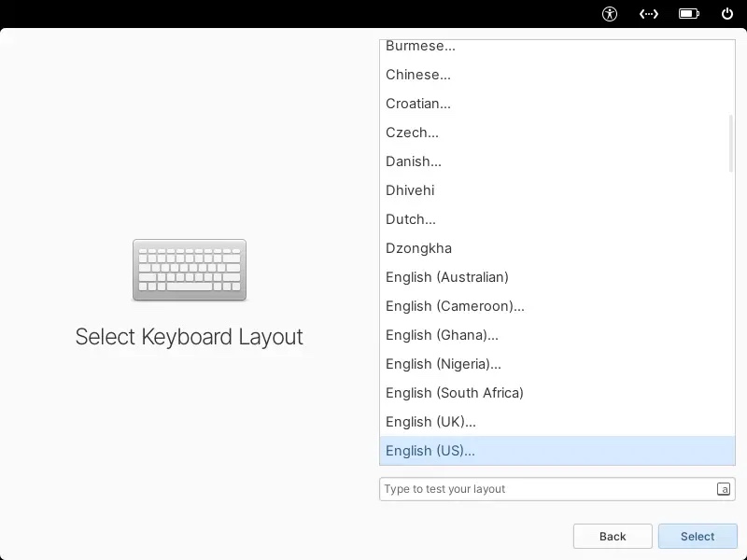This screenshot has height=560, width=747.
Task: Open the layout preview via the small 'a' icon
Action: [x=722, y=488]
